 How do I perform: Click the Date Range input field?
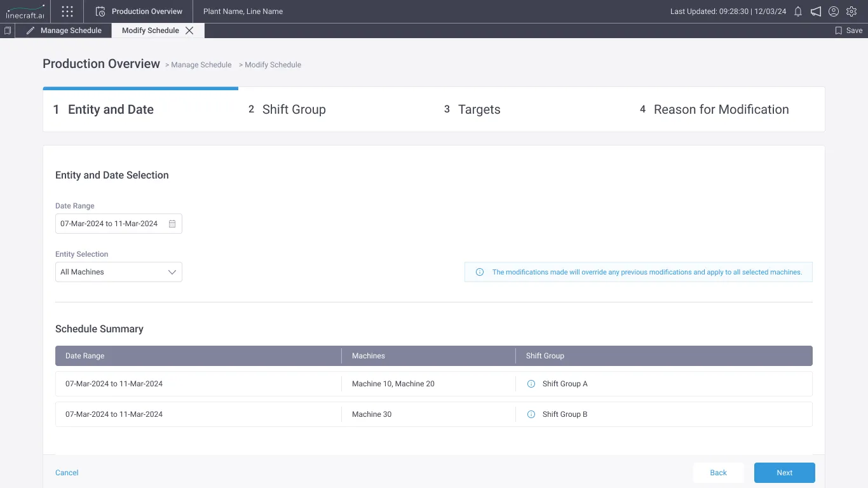click(119, 224)
